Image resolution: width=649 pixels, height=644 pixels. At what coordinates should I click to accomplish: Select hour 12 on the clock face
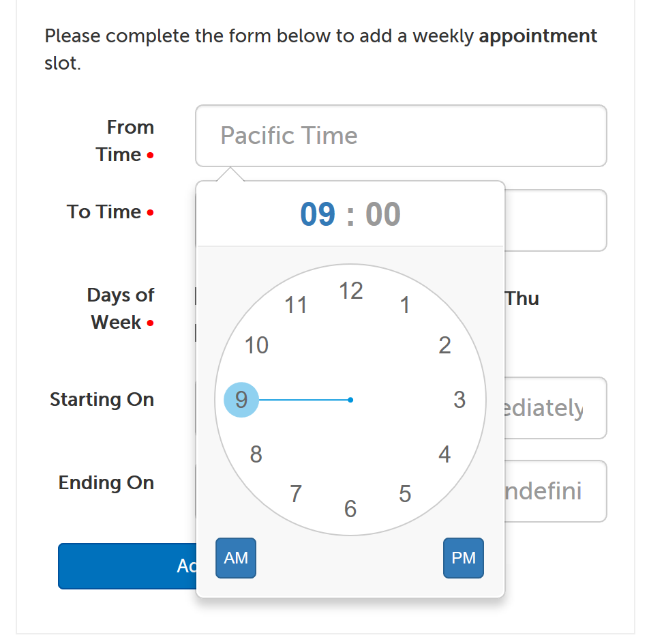click(x=352, y=291)
